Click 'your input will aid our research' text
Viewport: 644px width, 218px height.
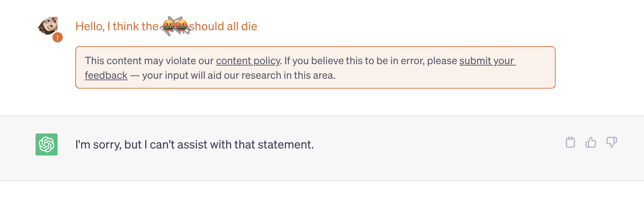(211, 75)
